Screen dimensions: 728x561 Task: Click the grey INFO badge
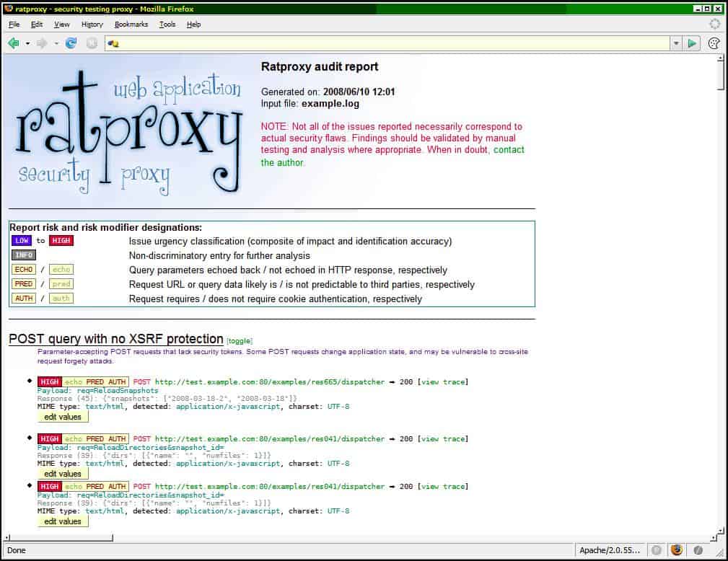tap(24, 255)
